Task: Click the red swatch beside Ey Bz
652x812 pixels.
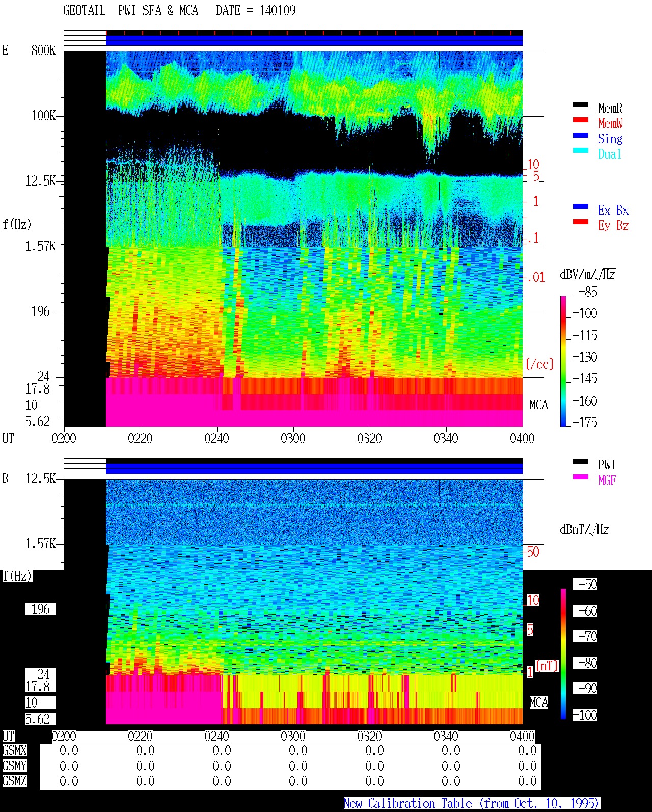Action: click(581, 222)
